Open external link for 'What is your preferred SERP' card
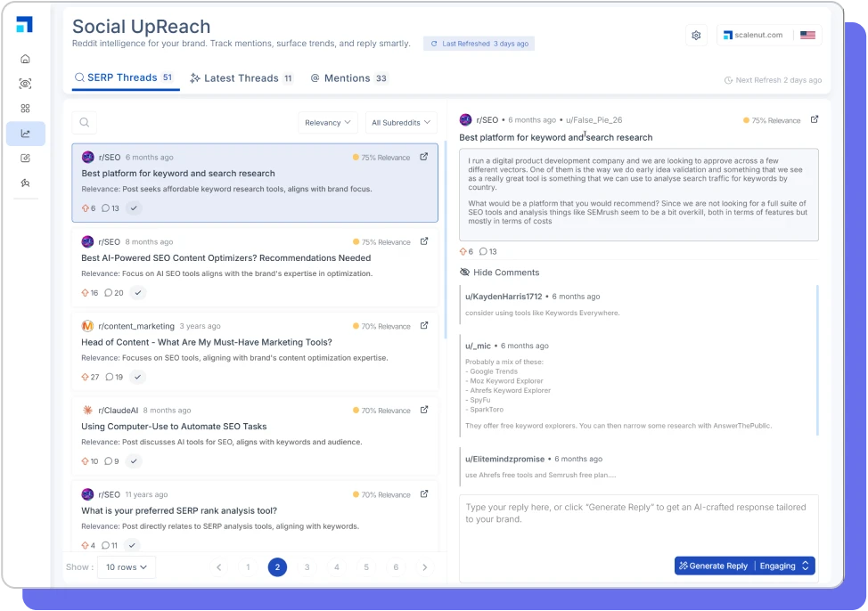 click(424, 493)
